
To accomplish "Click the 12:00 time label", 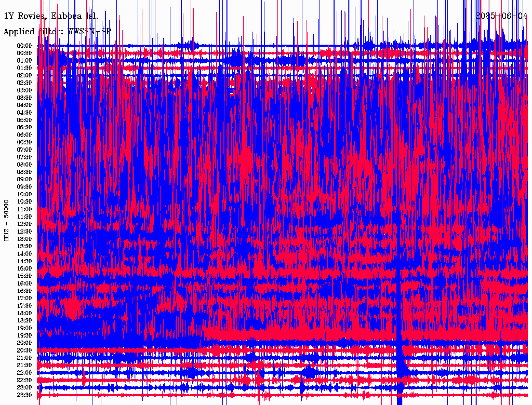I will tap(25, 224).
